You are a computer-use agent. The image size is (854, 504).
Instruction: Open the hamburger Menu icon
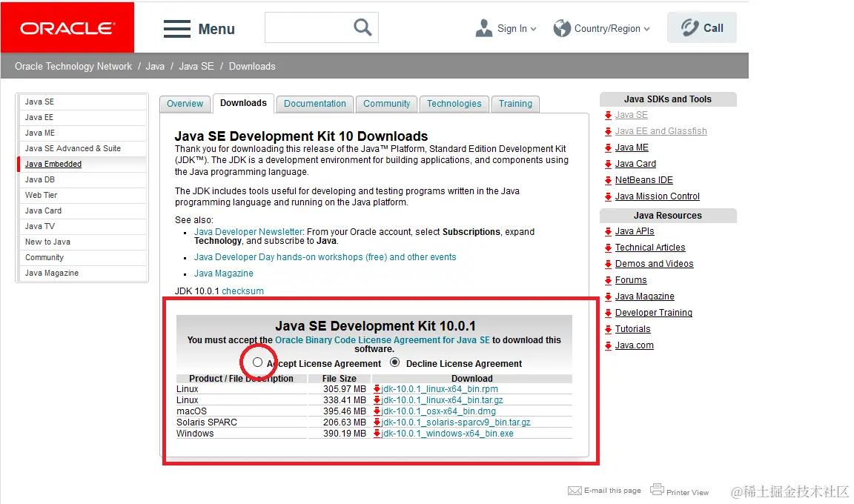[x=177, y=29]
